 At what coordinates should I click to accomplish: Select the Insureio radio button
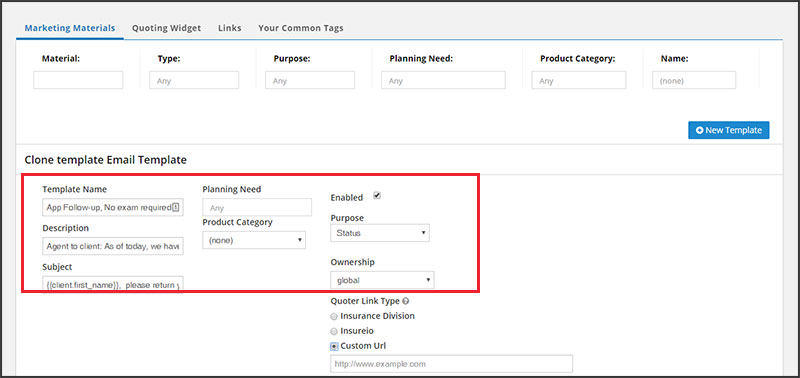tap(334, 331)
